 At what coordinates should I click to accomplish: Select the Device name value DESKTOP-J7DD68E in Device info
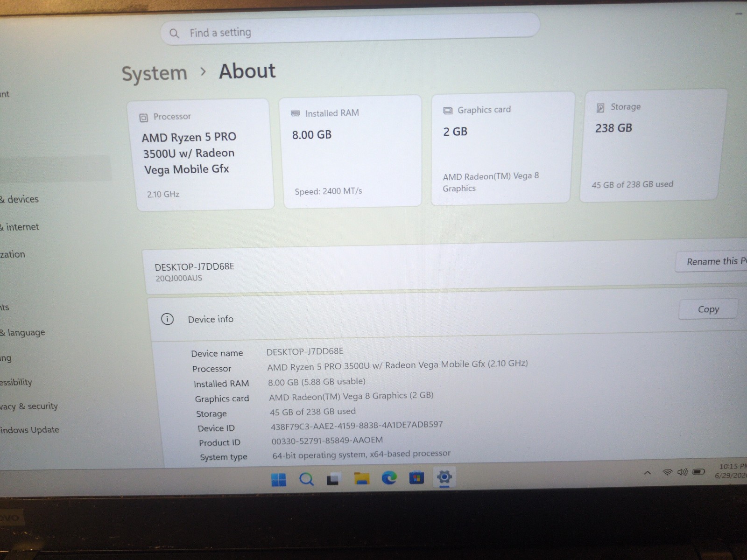[x=305, y=351]
